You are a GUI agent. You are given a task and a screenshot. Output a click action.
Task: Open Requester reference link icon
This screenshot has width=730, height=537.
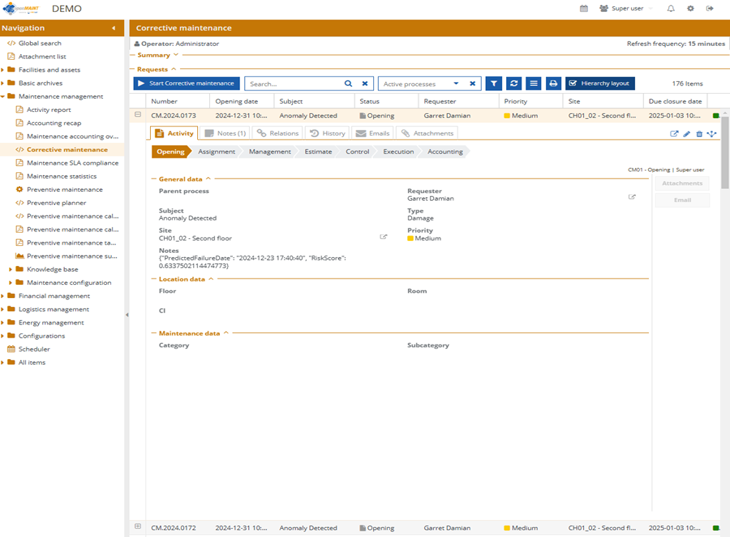632,197
